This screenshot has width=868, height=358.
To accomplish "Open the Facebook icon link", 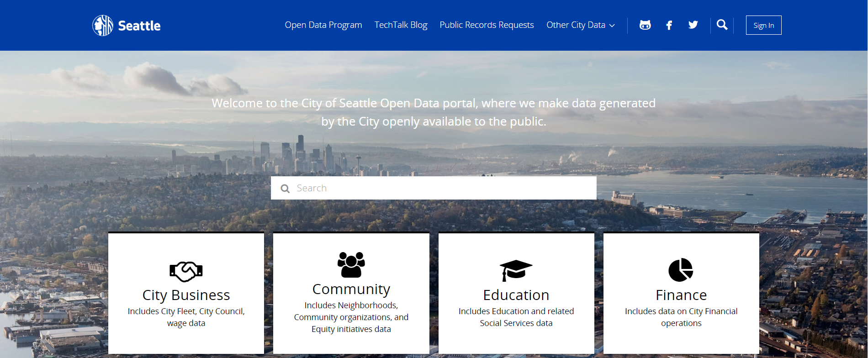I will point(669,25).
